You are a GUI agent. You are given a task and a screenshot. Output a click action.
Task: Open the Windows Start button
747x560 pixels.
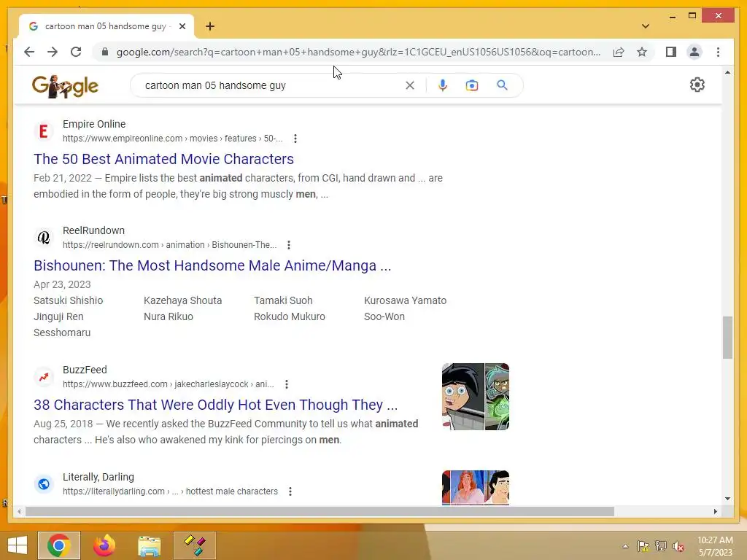[18, 545]
